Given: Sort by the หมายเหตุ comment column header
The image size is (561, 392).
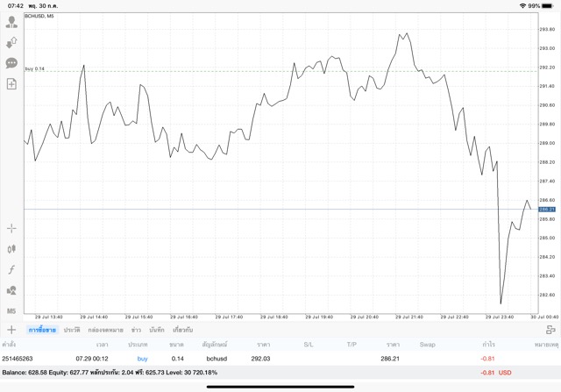Looking at the screenshot, I should [x=546, y=345].
